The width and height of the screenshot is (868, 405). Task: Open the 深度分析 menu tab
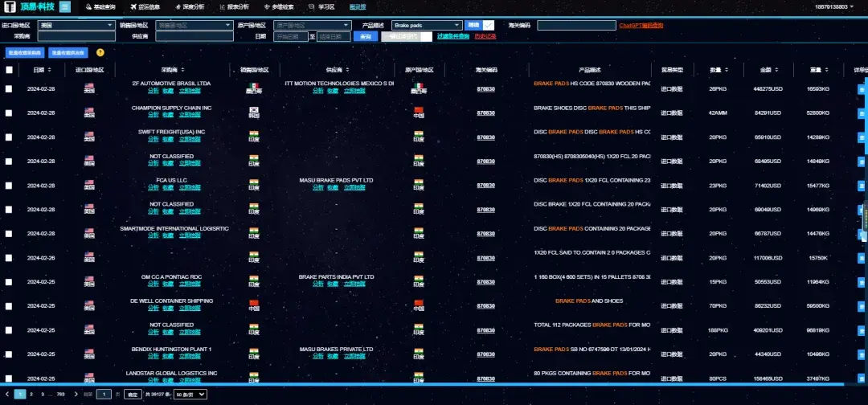pyautogui.click(x=190, y=7)
